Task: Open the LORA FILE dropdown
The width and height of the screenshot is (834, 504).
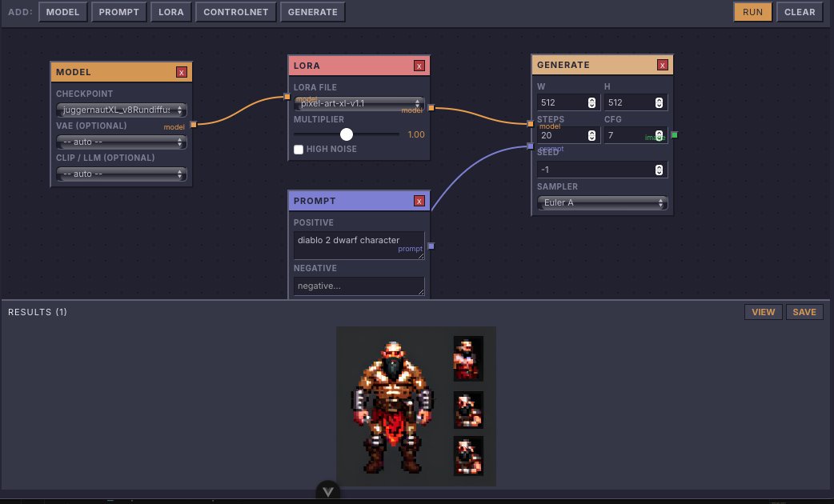Action: tap(359, 104)
